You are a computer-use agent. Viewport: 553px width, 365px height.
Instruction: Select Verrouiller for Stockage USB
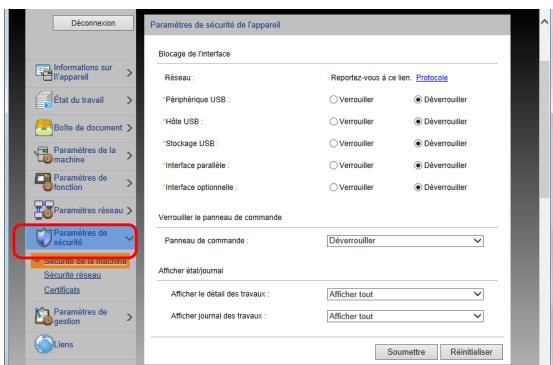pyautogui.click(x=333, y=144)
